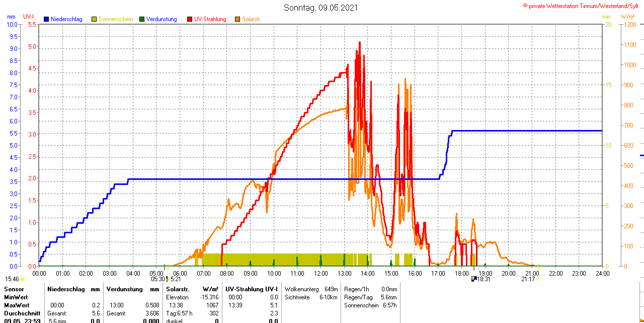Image resolution: width=644 pixels, height=323 pixels.
Task: Click the sun icon beside 15:46
Action: tap(23, 279)
